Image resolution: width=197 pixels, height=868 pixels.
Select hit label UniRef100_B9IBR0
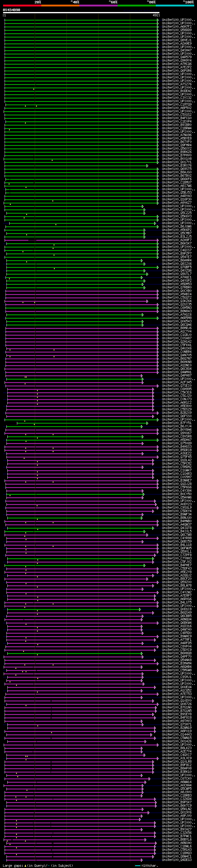pyautogui.click(x=177, y=125)
